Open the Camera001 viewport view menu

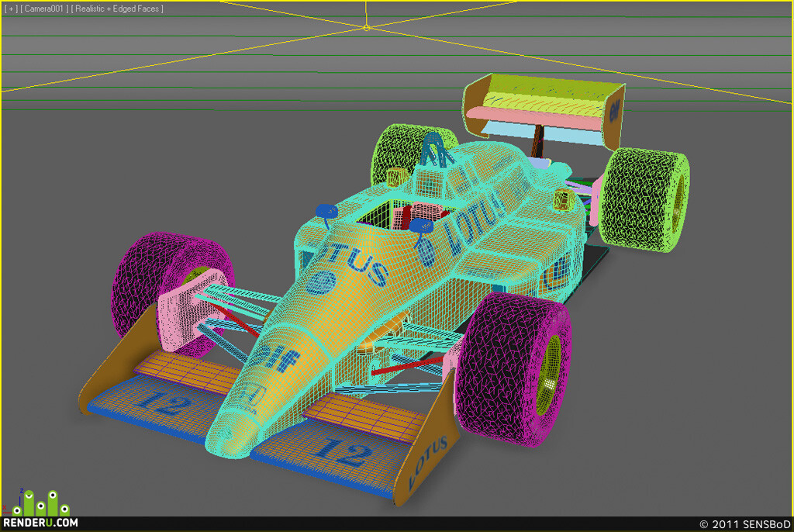pyautogui.click(x=44, y=9)
